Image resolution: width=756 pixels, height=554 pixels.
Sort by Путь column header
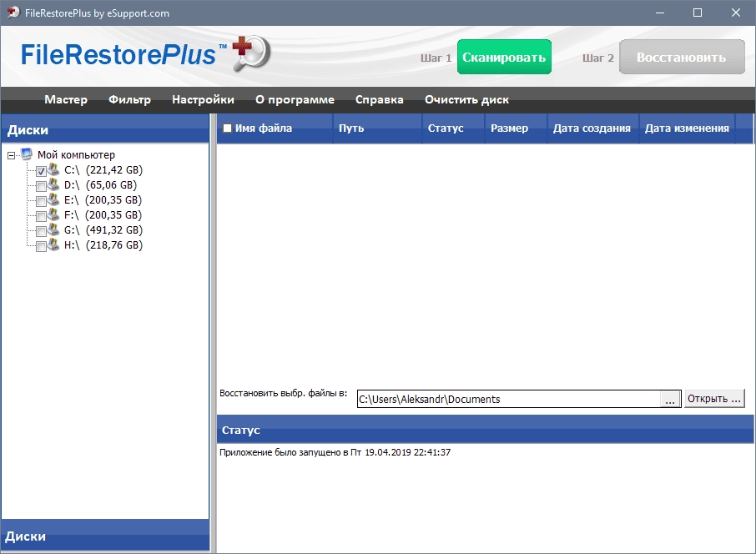[377, 128]
